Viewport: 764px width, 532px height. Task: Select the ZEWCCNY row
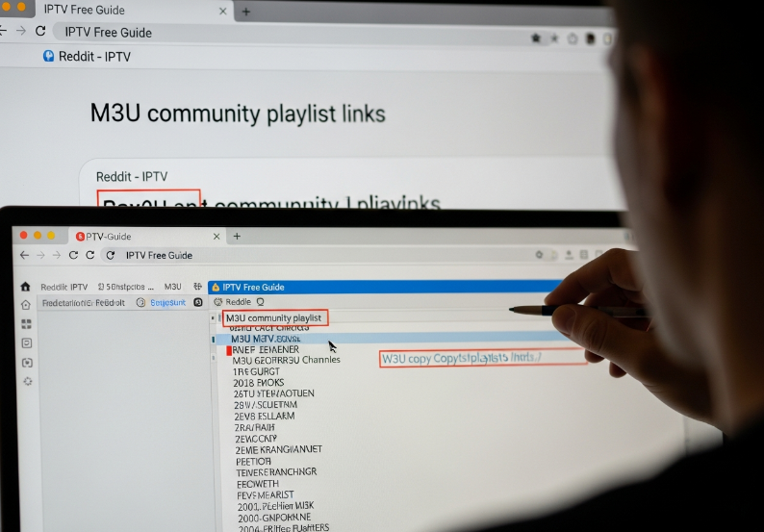256,439
